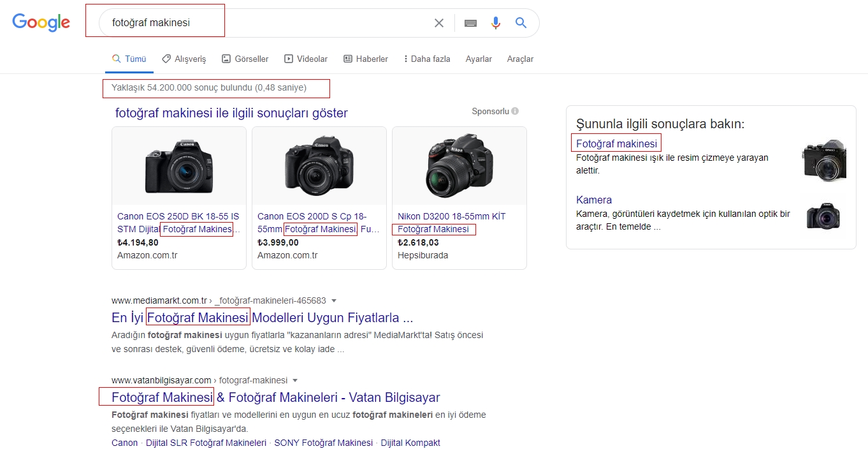The width and height of the screenshot is (868, 458).
Task: Click the Sponsorlu info icon
Action: coord(515,111)
